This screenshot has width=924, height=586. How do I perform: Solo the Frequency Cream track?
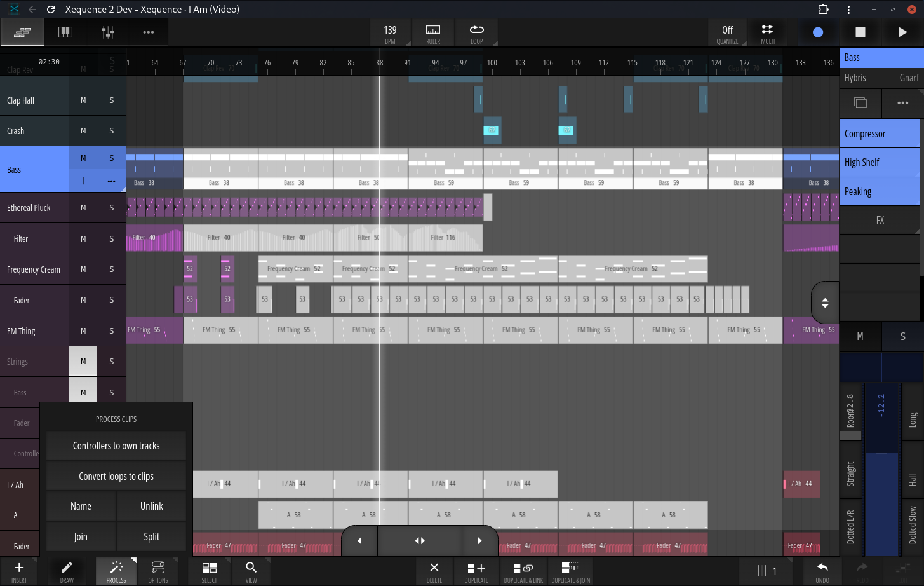[112, 269]
